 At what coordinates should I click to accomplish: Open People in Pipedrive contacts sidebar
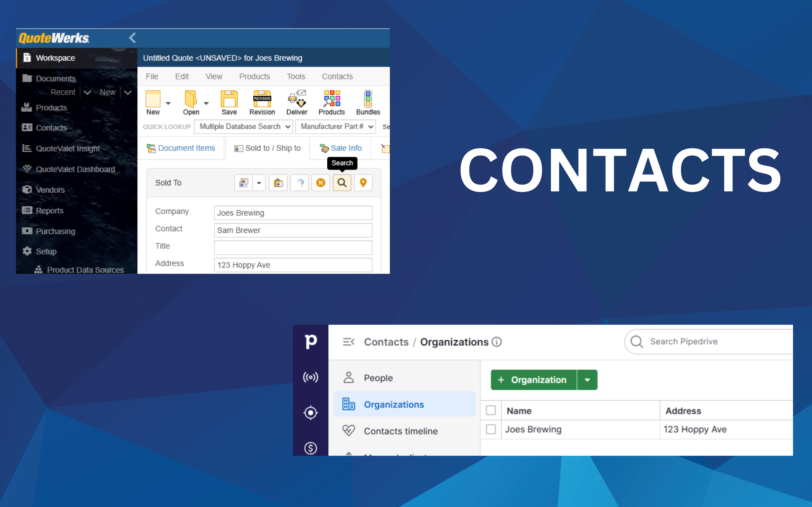point(378,378)
